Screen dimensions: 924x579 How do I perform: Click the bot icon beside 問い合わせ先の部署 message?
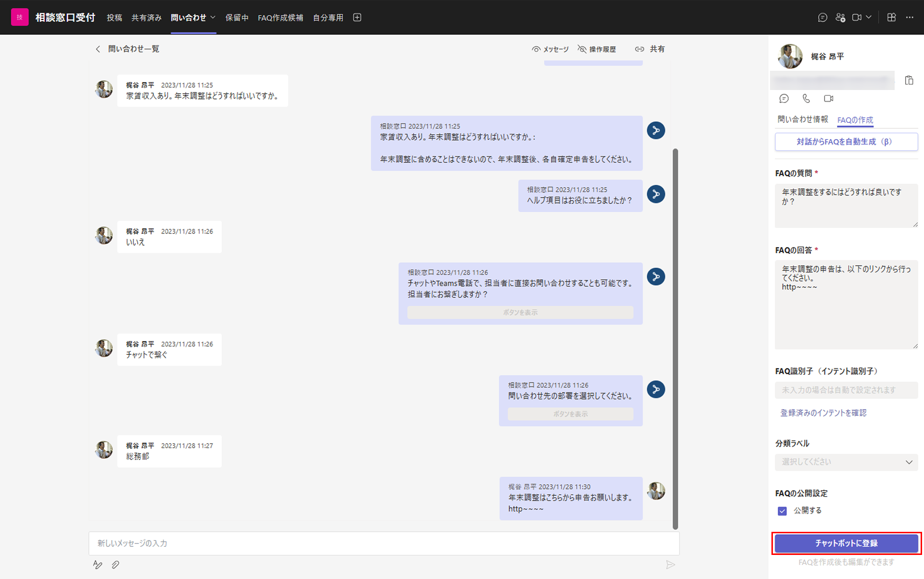(x=656, y=389)
